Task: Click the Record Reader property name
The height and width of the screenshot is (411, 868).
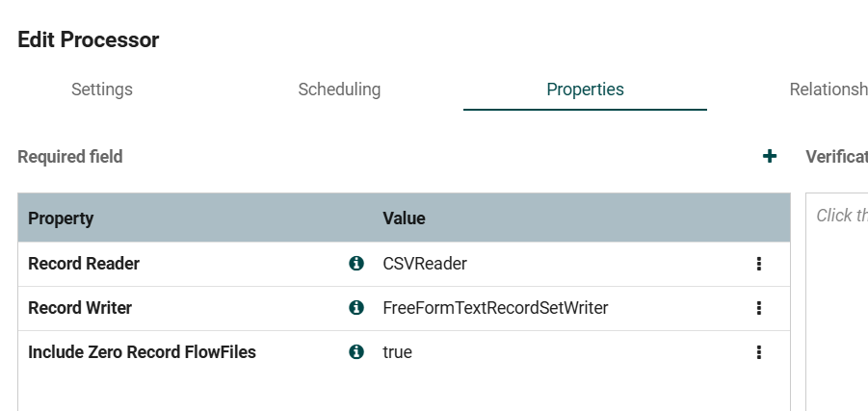Action: [x=84, y=264]
